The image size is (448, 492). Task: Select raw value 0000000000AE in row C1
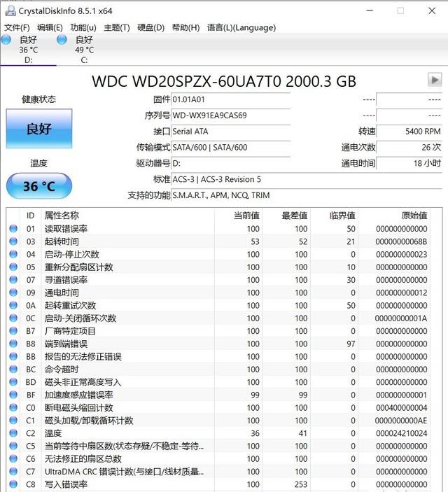tap(401, 421)
